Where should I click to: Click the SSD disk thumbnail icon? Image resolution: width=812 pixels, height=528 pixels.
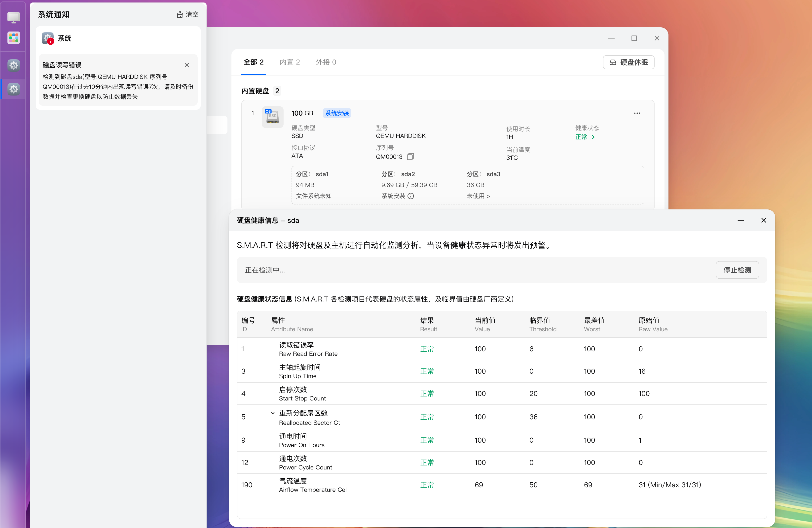coord(272,117)
